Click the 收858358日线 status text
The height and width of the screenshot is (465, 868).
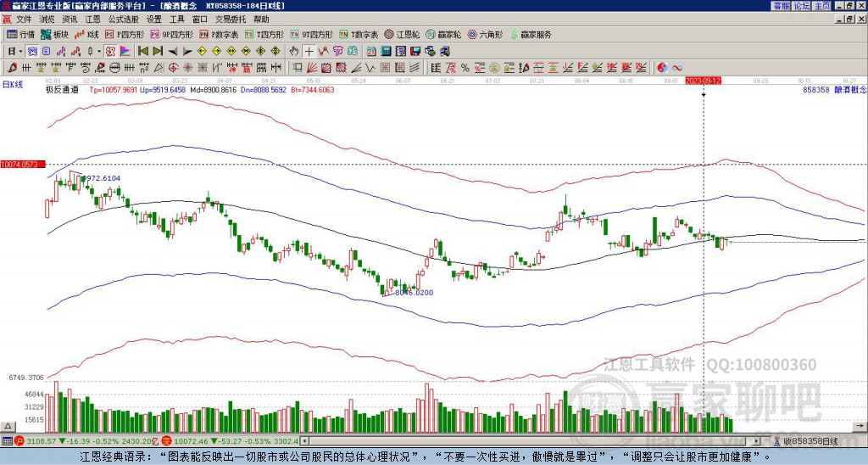811,441
